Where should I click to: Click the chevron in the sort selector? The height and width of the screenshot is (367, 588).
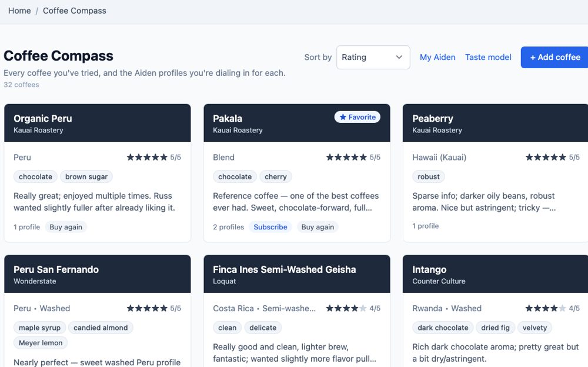(x=399, y=58)
